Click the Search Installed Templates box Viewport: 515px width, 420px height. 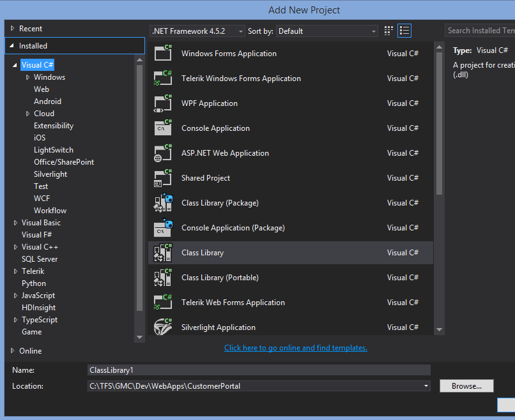coord(480,31)
